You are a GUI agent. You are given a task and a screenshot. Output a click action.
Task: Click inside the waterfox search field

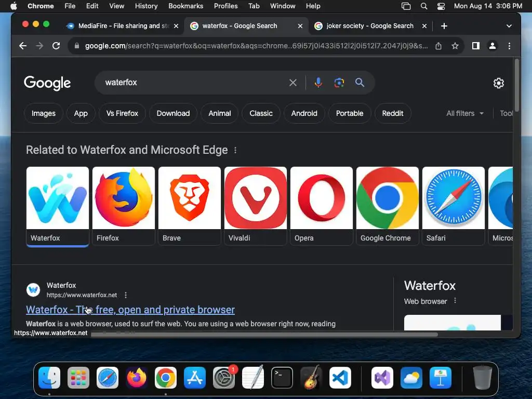click(x=193, y=83)
